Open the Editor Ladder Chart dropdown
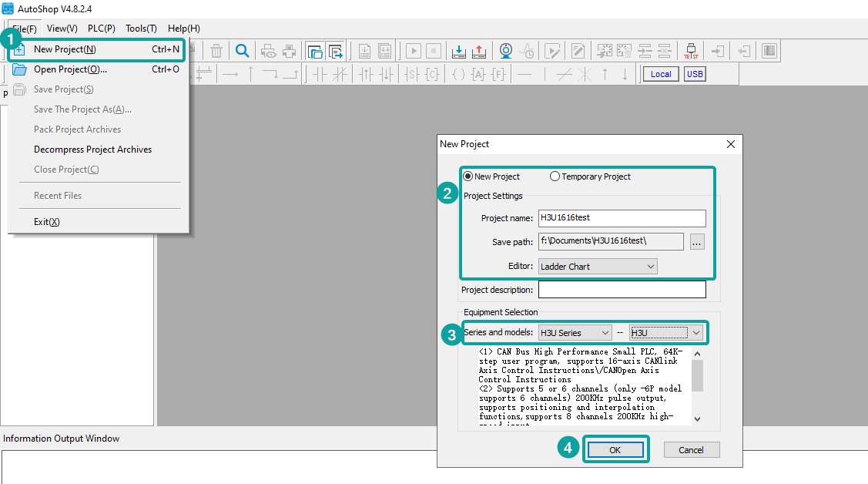868x484 pixels. click(598, 267)
